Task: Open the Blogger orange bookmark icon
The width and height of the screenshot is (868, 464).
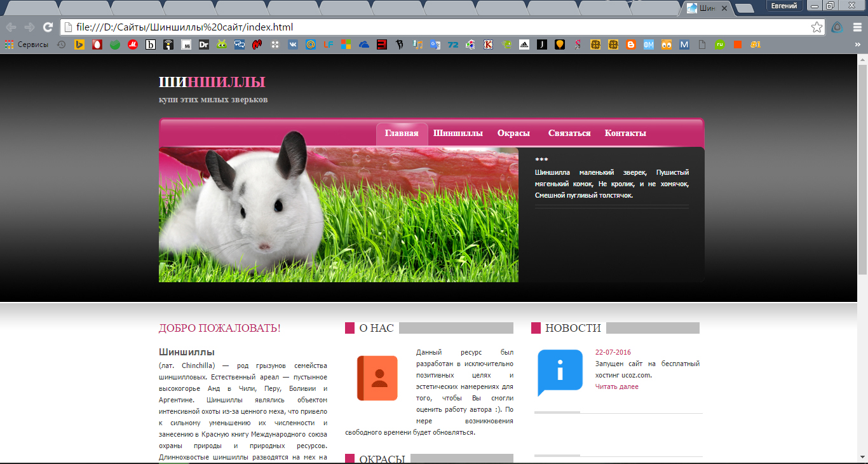Action: click(631, 44)
